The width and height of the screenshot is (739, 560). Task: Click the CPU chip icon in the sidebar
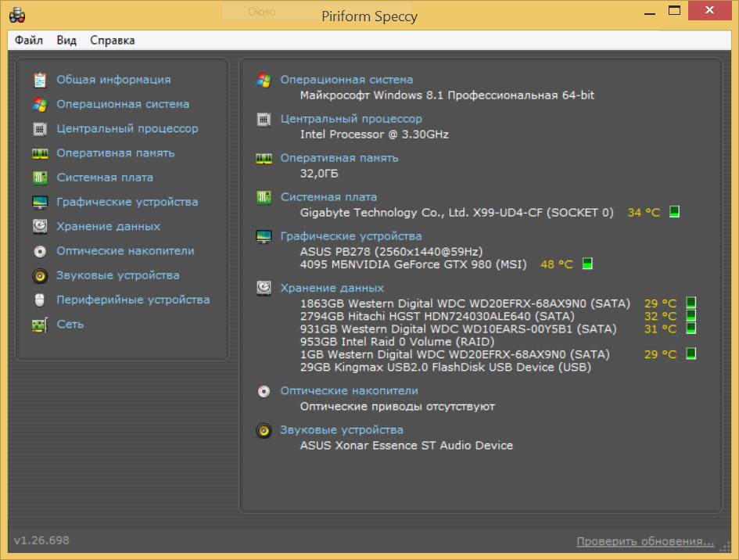40,129
